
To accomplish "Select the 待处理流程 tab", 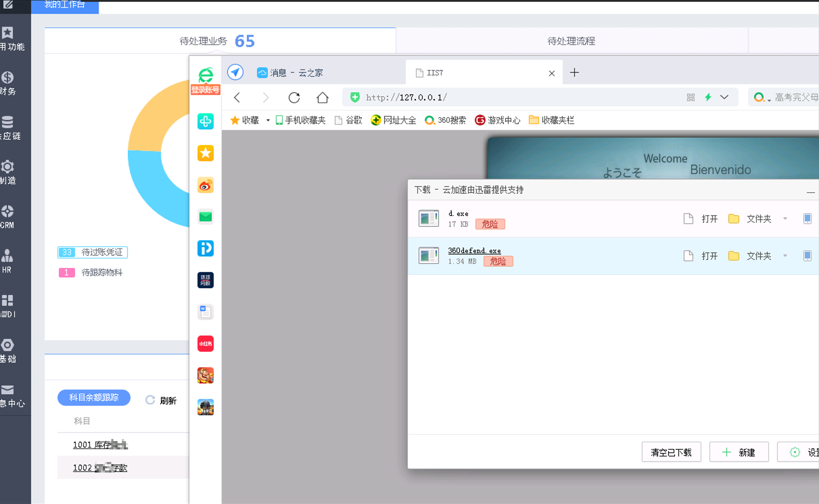I will (x=571, y=41).
